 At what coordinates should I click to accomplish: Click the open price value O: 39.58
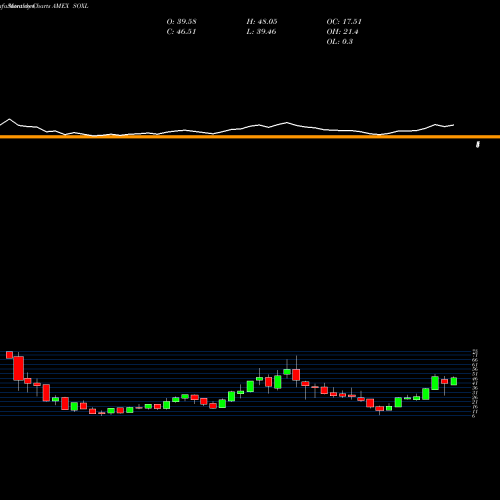pos(181,22)
